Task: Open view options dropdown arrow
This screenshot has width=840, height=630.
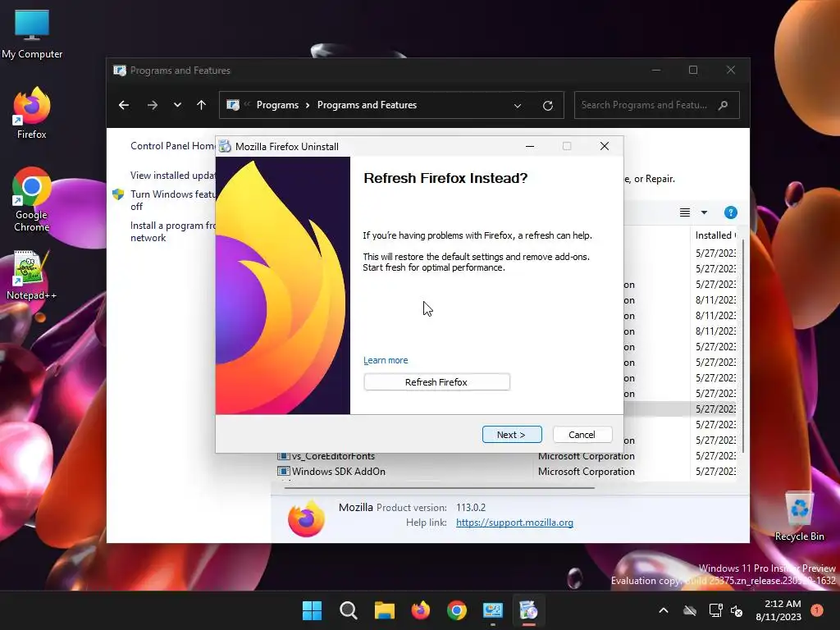Action: [704, 212]
